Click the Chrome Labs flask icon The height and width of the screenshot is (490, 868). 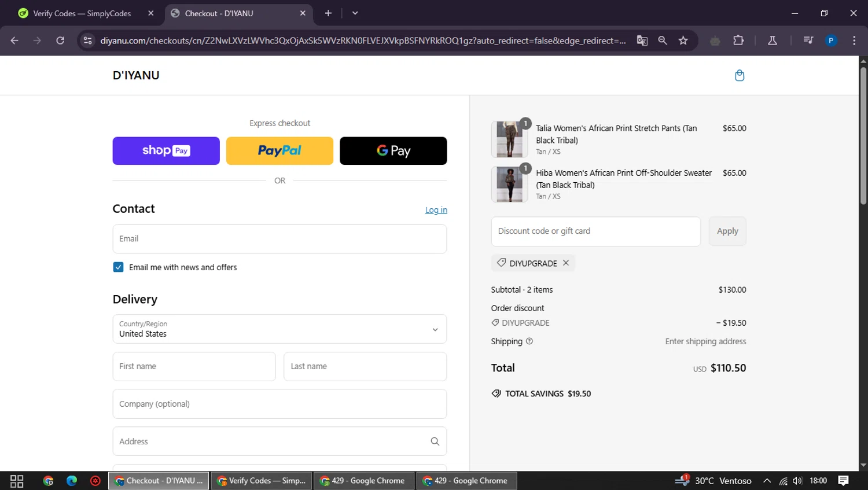(x=772, y=40)
